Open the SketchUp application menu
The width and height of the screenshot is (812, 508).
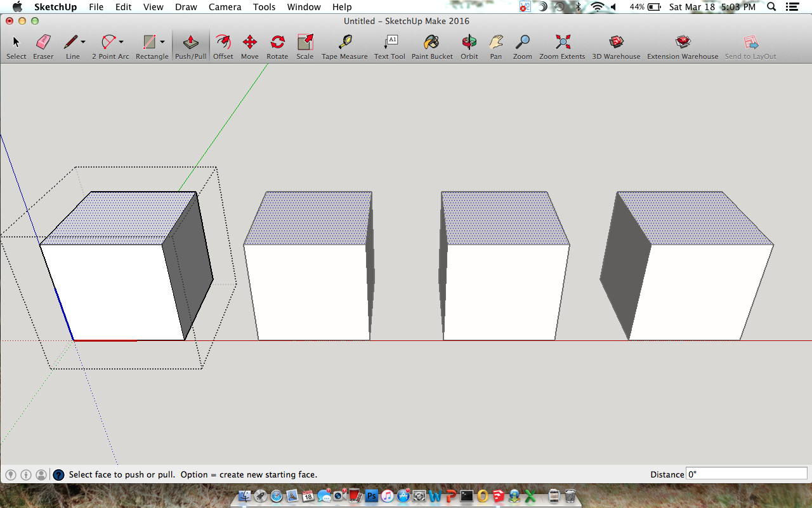coord(55,7)
